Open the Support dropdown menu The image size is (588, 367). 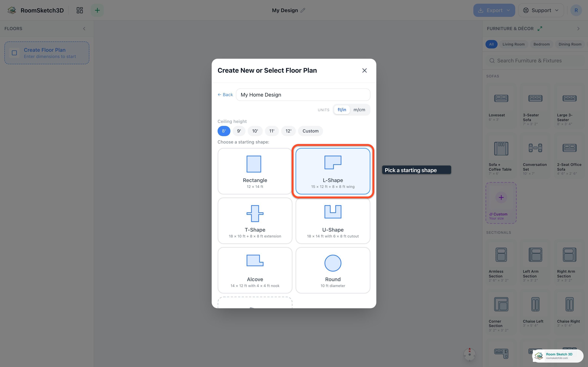coord(541,10)
